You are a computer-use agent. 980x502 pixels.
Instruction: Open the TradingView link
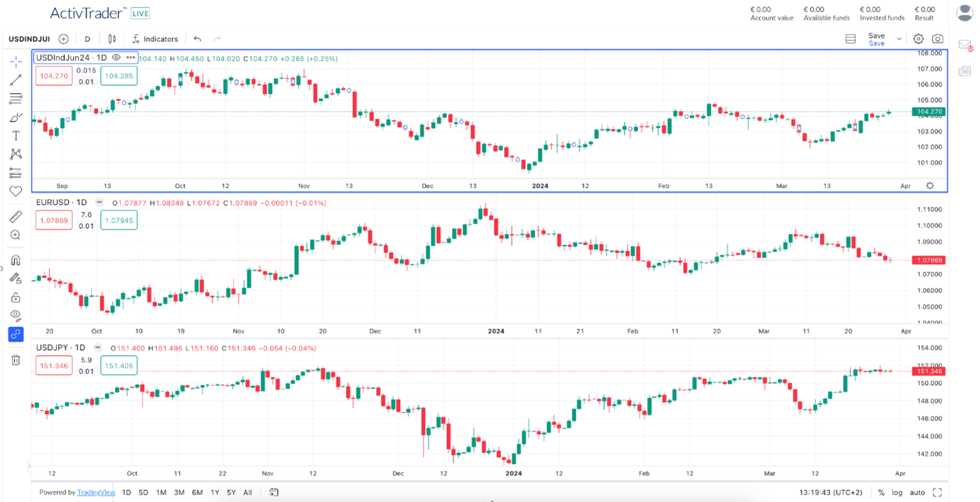click(97, 491)
